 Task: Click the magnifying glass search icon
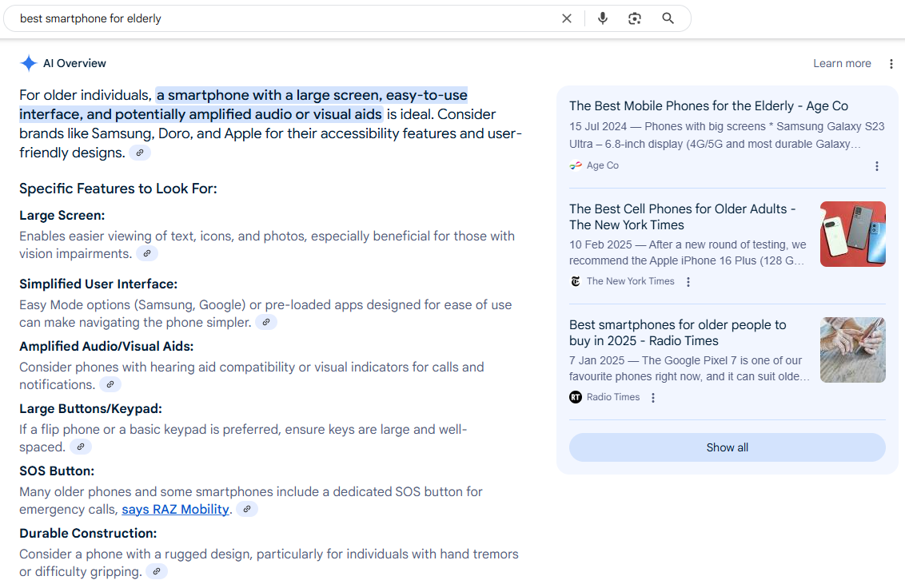[x=668, y=18]
